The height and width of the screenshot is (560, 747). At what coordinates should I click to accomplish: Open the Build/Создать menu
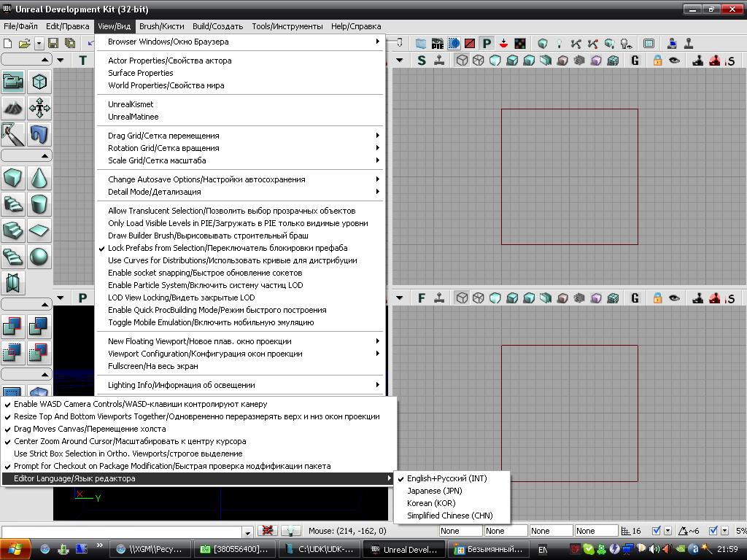tap(217, 26)
